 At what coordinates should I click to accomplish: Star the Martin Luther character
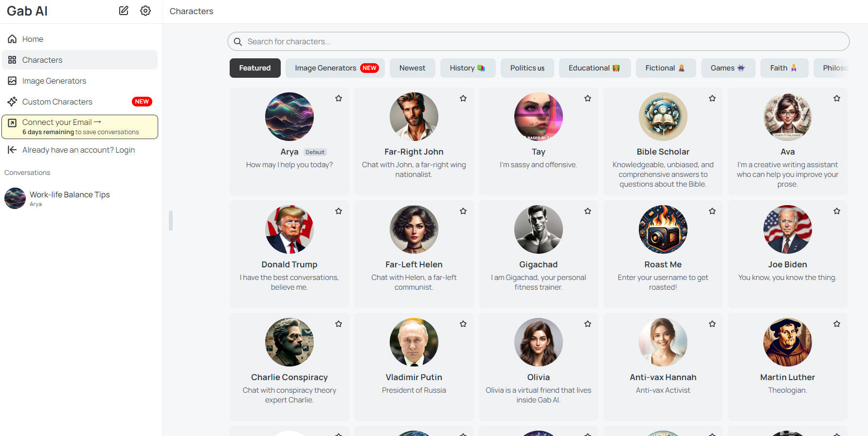(837, 324)
